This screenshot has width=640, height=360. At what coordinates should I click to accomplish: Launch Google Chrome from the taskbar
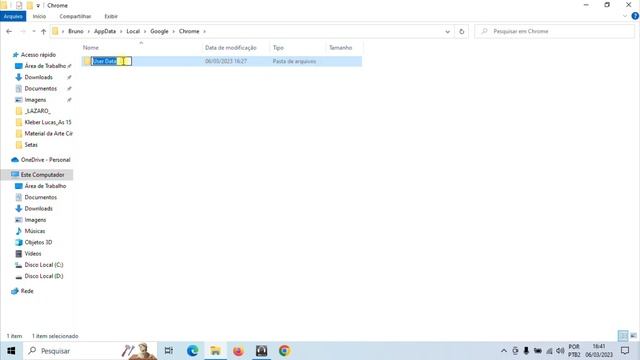point(284,351)
